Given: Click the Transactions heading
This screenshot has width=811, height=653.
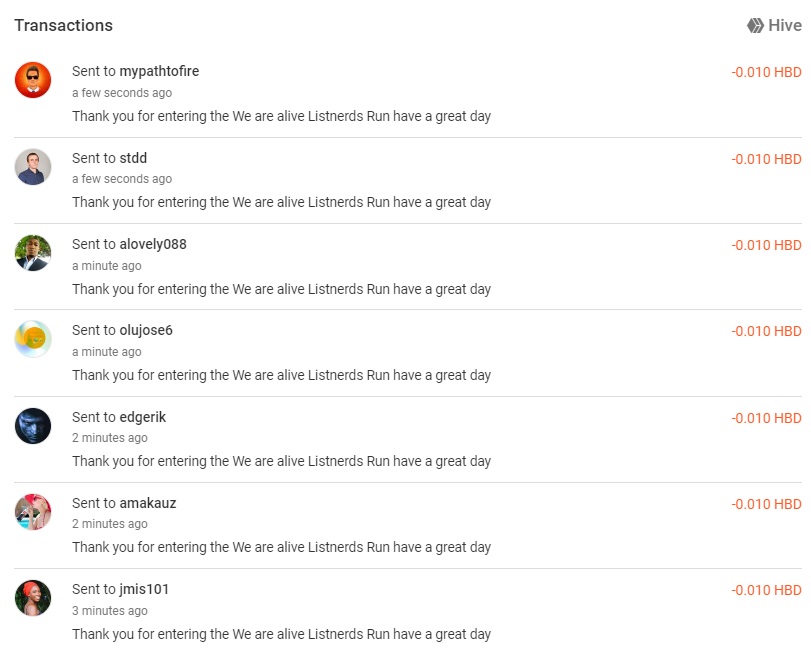Looking at the screenshot, I should click(x=64, y=25).
